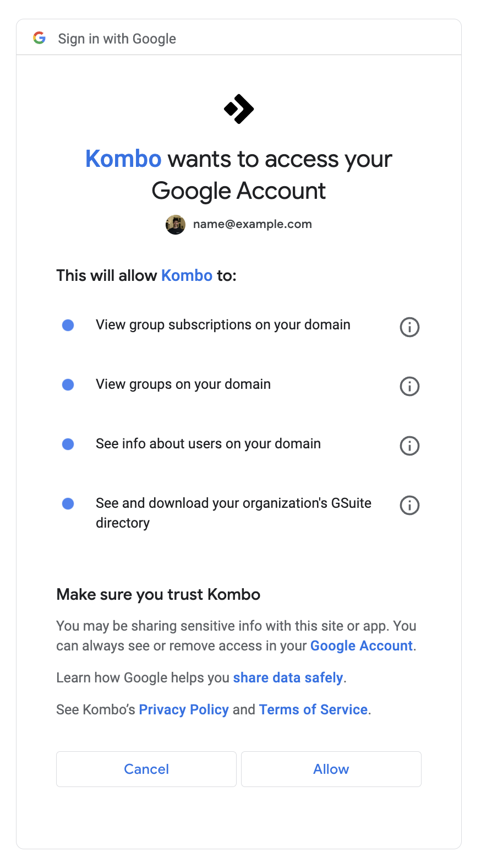Screen dimensions: 481x868
Task: Click the account profile avatar
Action: tap(176, 225)
